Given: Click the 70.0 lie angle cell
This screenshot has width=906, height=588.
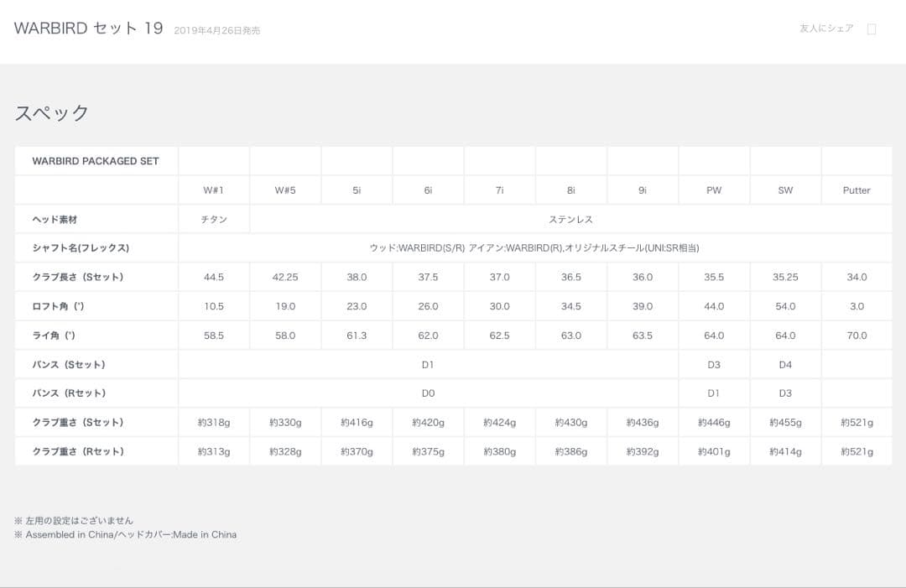Looking at the screenshot, I should (857, 336).
